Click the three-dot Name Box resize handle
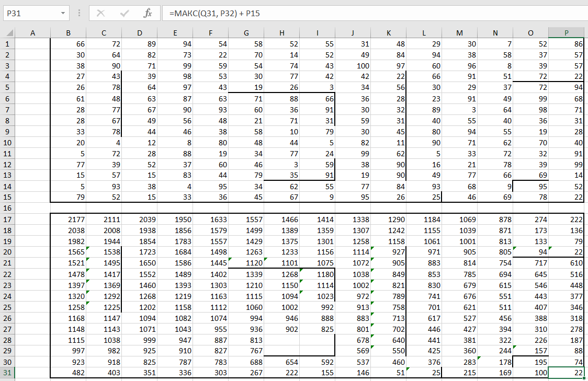The width and height of the screenshot is (588, 381). coord(79,13)
